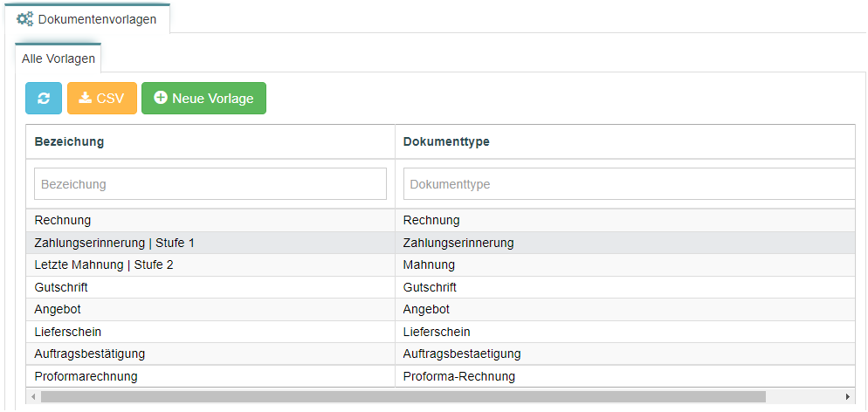Switch to the Dokumentenvorlagen tab

(x=87, y=19)
